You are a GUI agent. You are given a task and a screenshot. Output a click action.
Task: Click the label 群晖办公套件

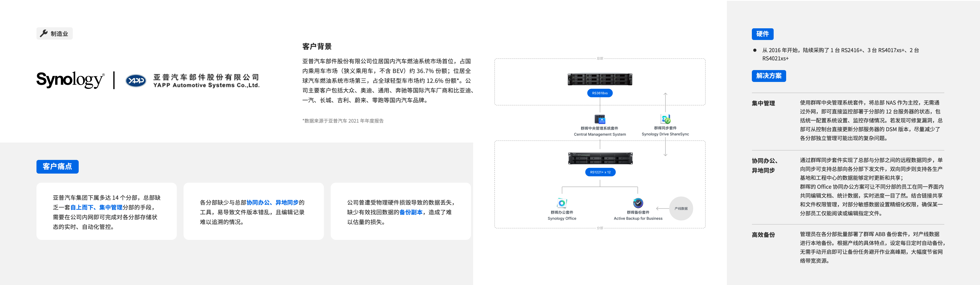562,212
